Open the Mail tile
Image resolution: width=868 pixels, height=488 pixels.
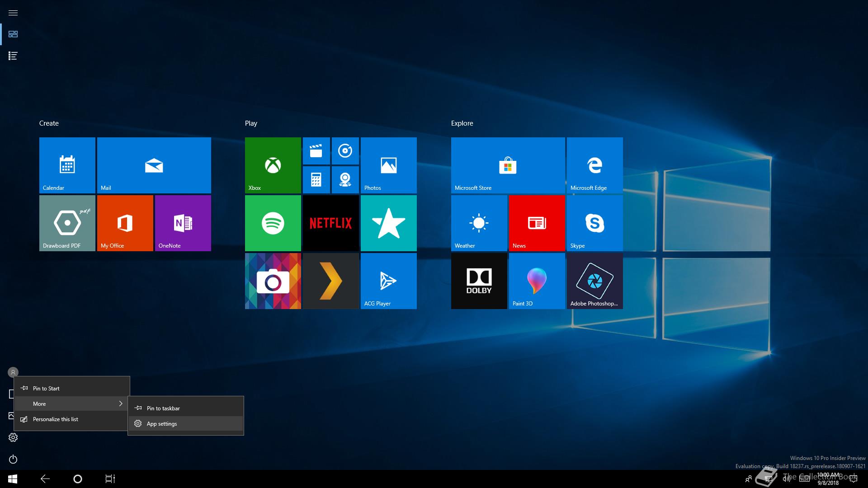[x=154, y=165]
